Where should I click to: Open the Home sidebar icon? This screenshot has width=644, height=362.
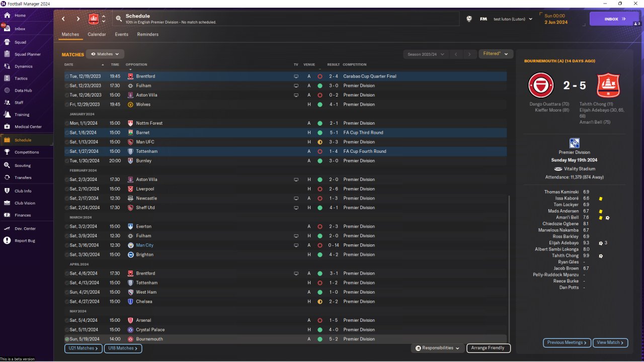pyautogui.click(x=7, y=16)
